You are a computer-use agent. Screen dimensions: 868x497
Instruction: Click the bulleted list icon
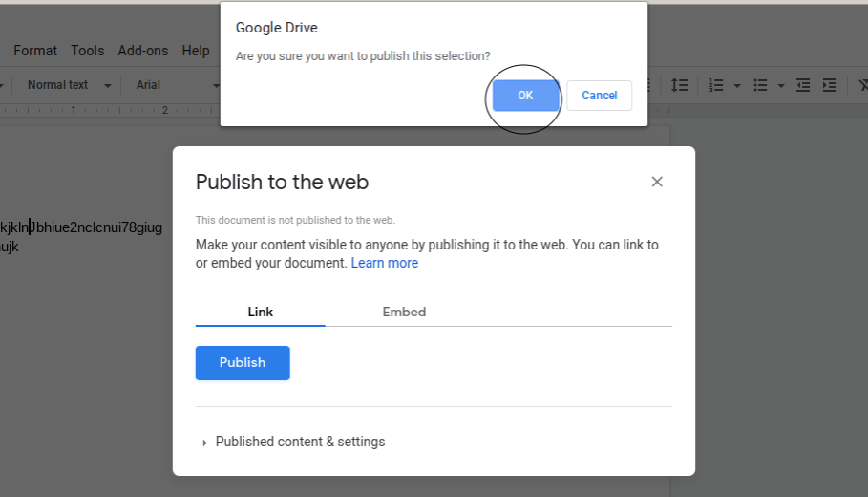(x=760, y=85)
